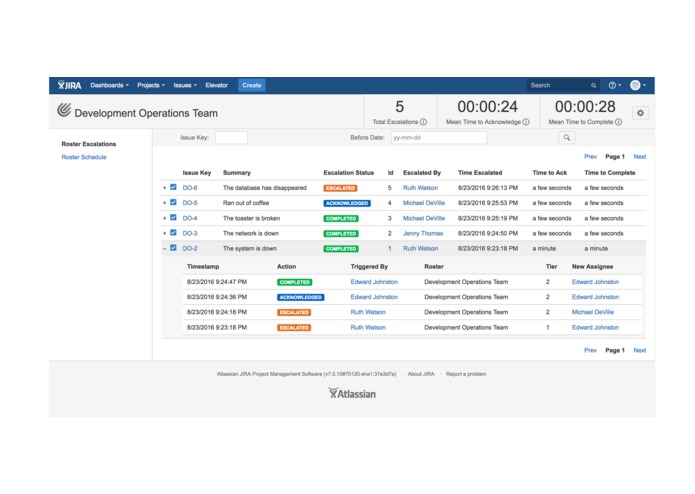Open the Elevator menu item
Screen dimensions: 695x494
click(216, 85)
